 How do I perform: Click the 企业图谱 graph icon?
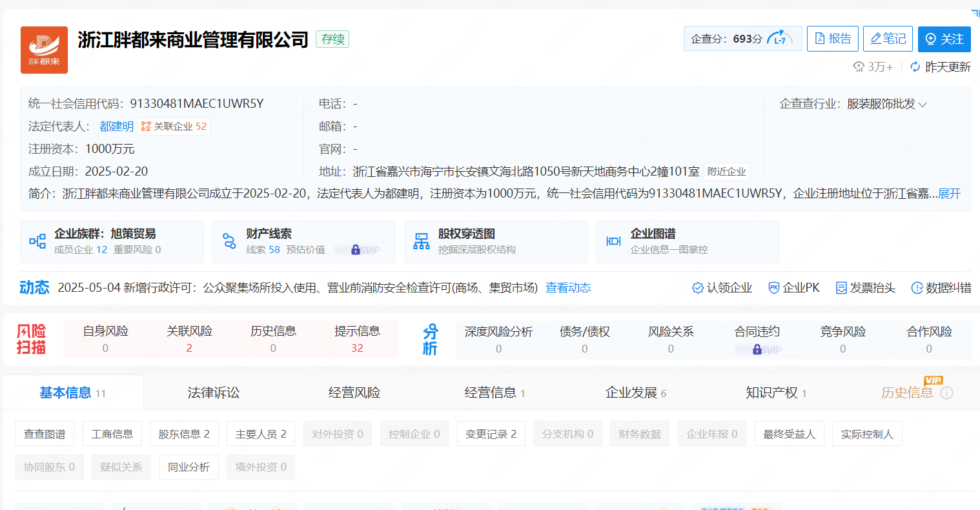pyautogui.click(x=613, y=241)
